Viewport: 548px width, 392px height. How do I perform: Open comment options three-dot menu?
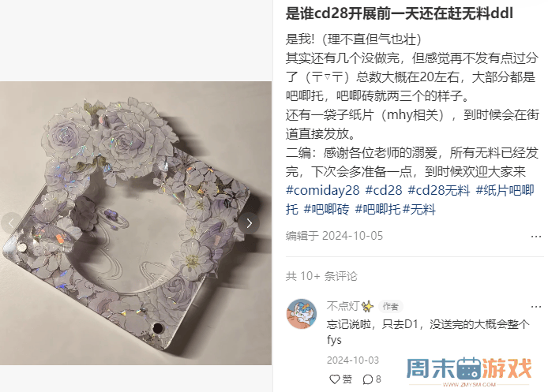click(536, 307)
